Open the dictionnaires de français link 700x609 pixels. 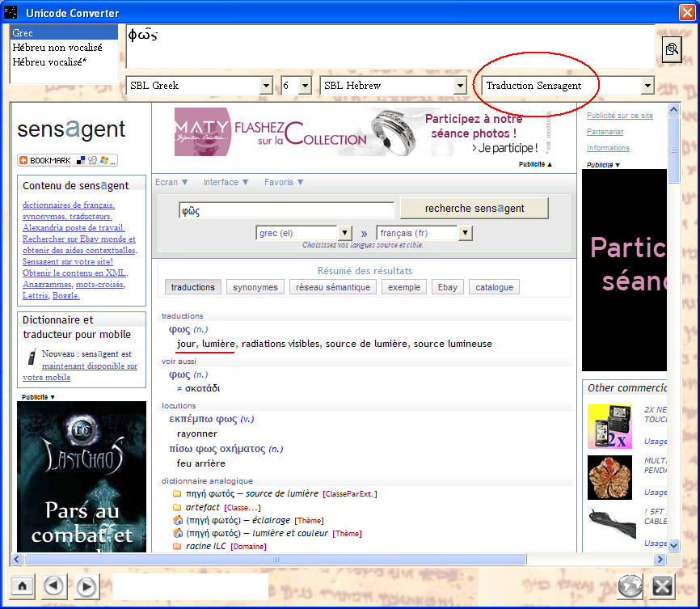point(69,205)
